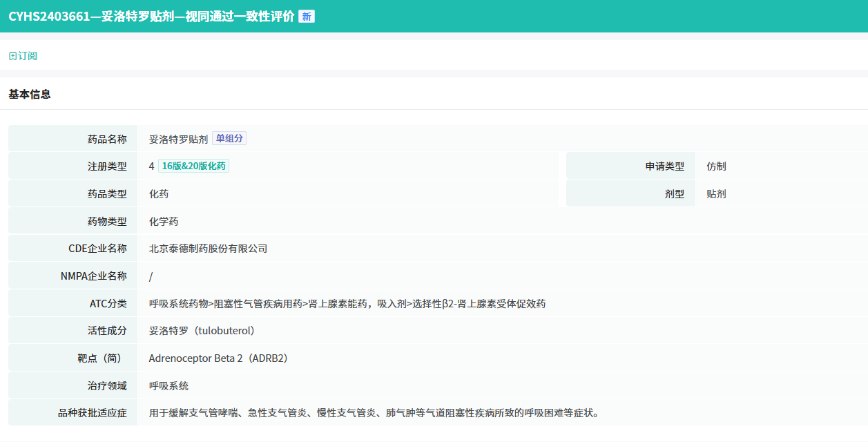Click the 注册类型 field label
868x442 pixels.
click(107, 166)
